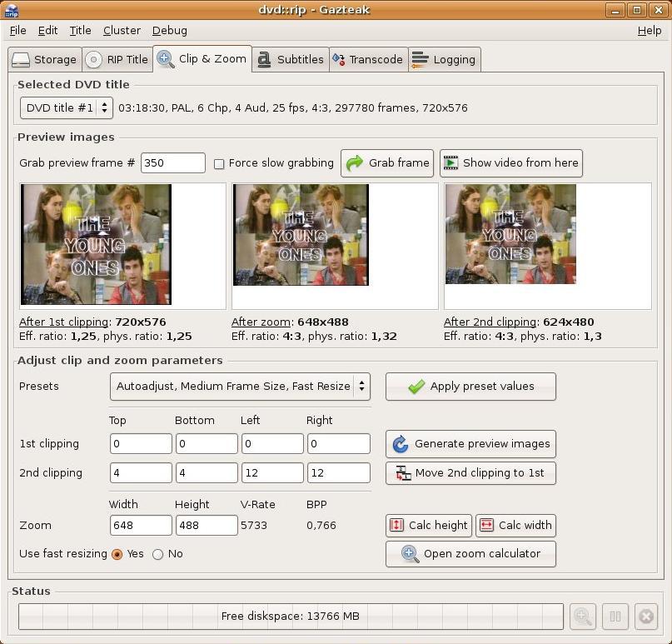Screen dimensions: 672x644
Task: Open the Cluster menu
Action: [122, 31]
